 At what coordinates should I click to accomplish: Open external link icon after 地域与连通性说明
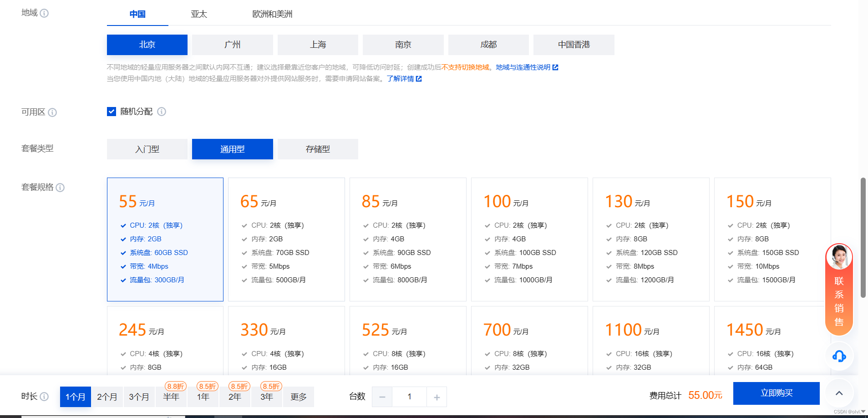tap(555, 67)
